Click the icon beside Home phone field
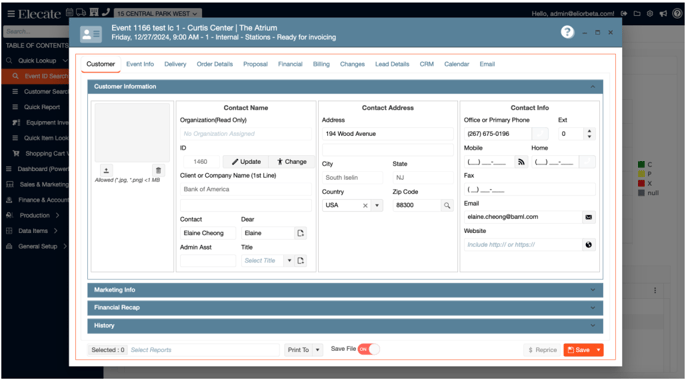 (587, 162)
